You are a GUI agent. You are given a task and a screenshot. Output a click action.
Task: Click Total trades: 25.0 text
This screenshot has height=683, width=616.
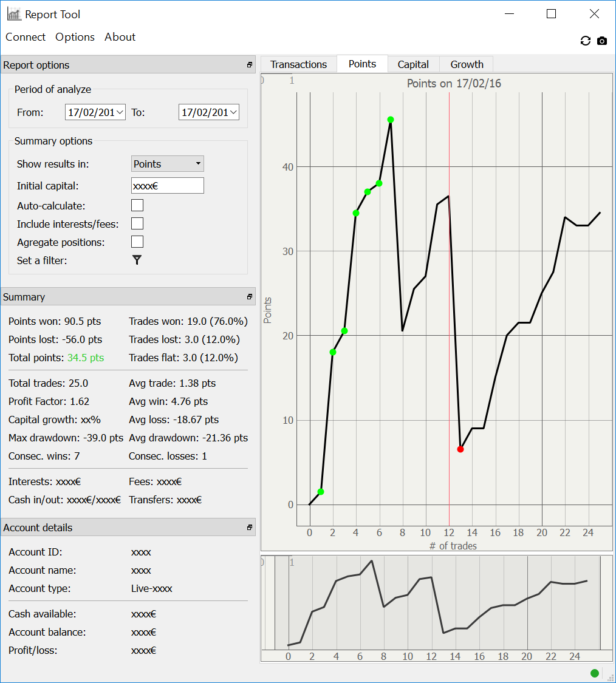(x=49, y=383)
